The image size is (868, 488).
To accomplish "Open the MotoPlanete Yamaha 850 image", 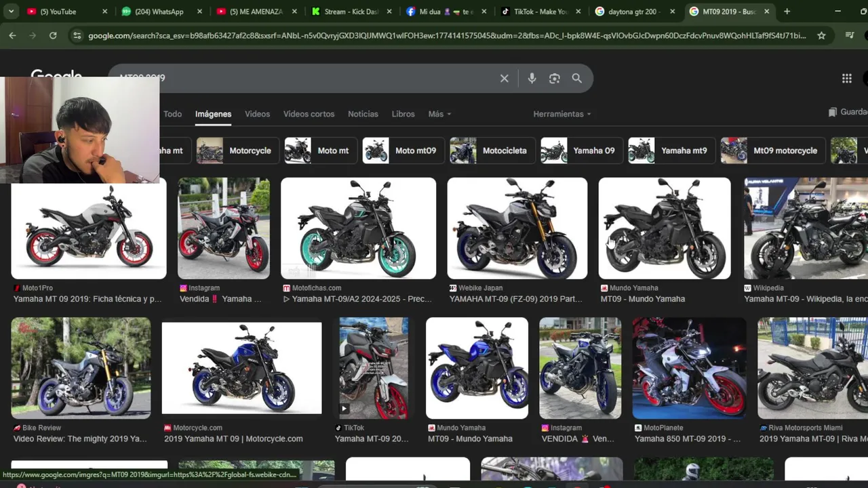I will coord(689,368).
